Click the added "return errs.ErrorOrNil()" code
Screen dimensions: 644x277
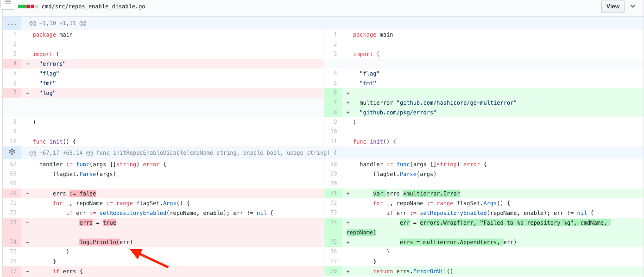click(413, 271)
